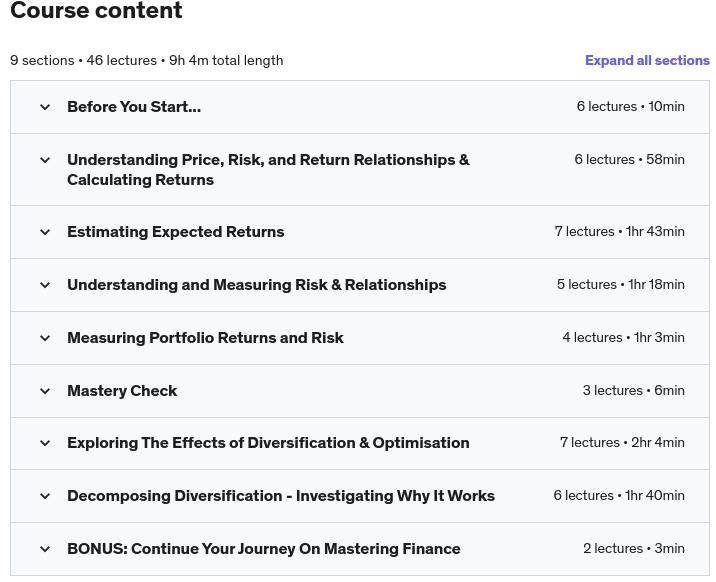Screen dimensions: 716x582
Task: Click the 7 lectures • 2hr 4min label
Action: point(622,442)
